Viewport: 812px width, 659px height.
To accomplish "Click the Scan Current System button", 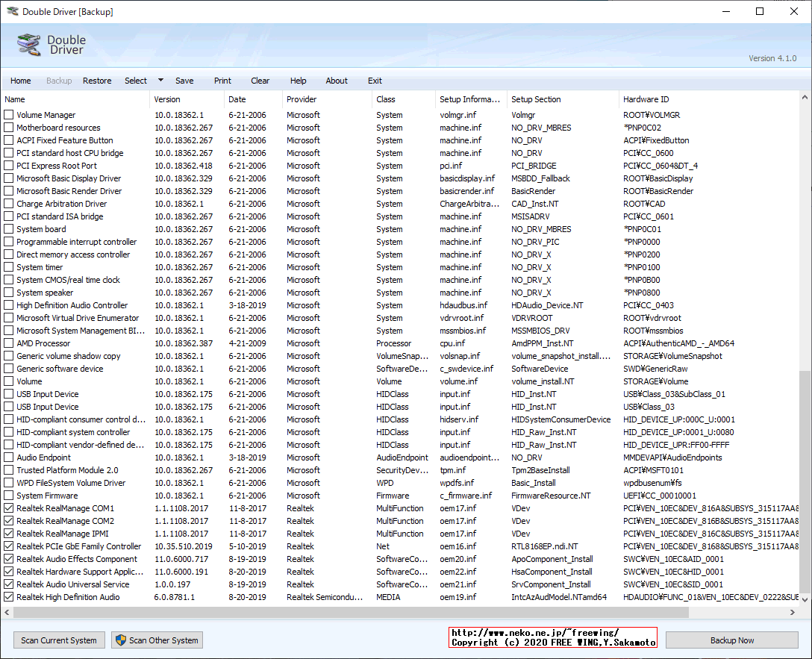I will tap(59, 640).
